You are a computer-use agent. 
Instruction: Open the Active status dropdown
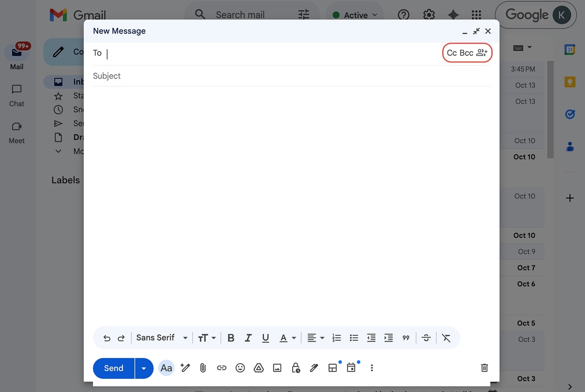[355, 15]
